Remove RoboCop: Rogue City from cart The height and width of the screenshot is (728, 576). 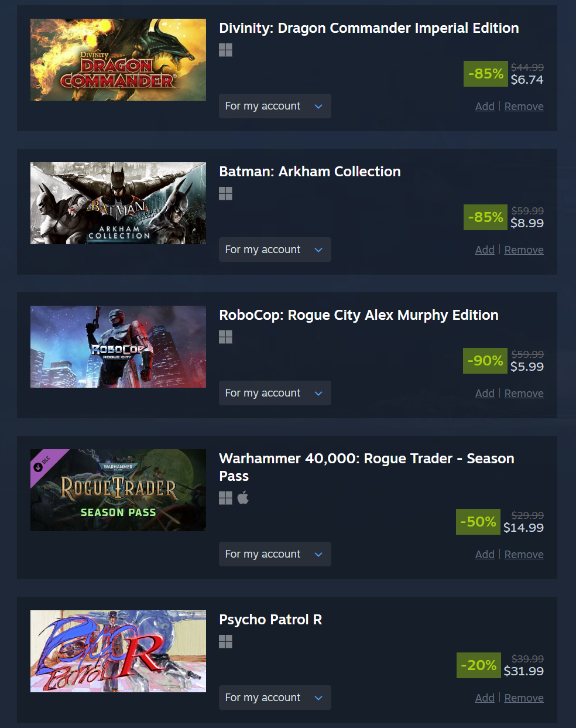(524, 394)
